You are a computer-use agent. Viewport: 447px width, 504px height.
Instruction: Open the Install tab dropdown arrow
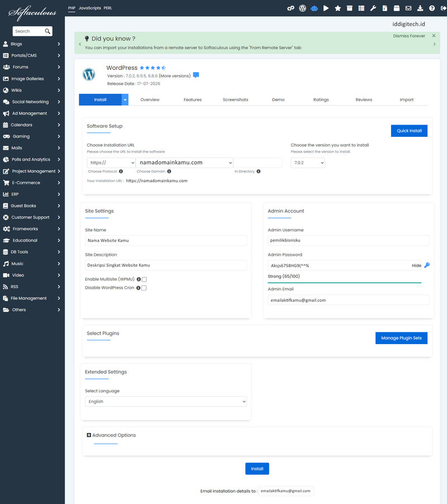125,99
